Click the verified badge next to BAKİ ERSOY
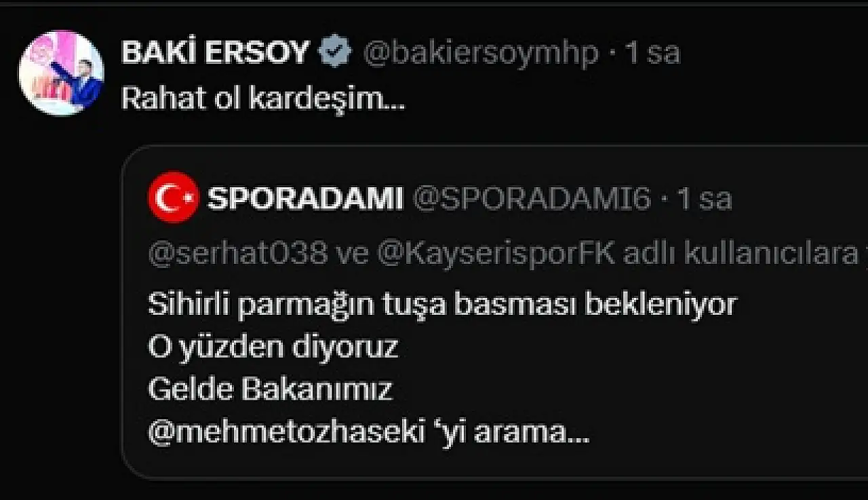868x500 pixels. (x=335, y=53)
